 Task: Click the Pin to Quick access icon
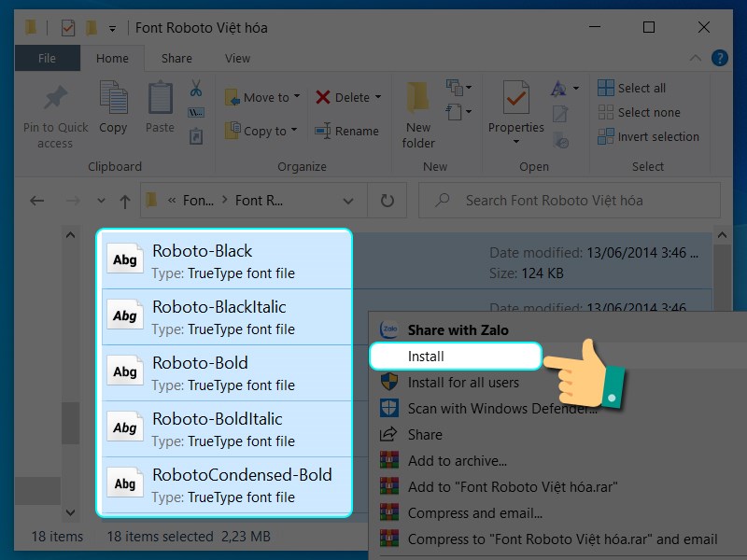tap(55, 98)
